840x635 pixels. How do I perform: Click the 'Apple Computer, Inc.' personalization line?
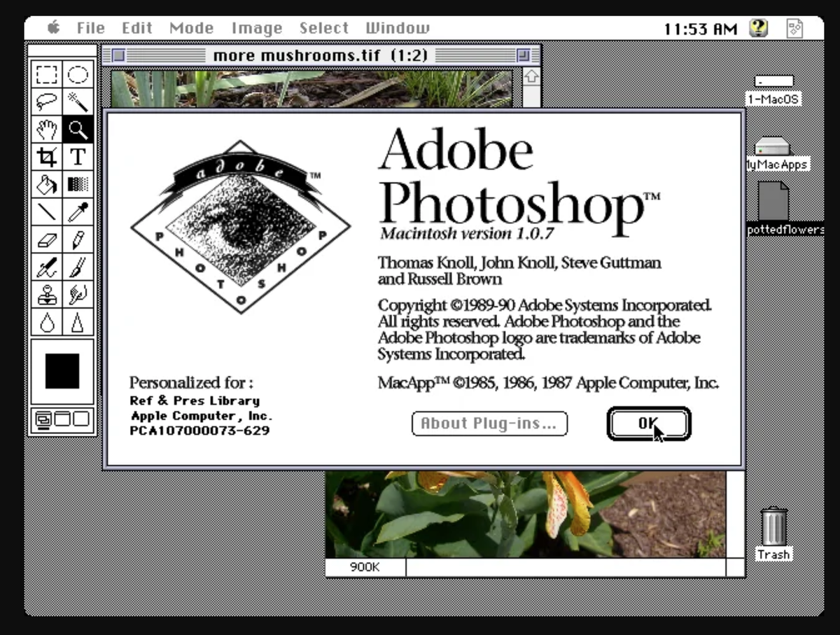[x=202, y=416]
